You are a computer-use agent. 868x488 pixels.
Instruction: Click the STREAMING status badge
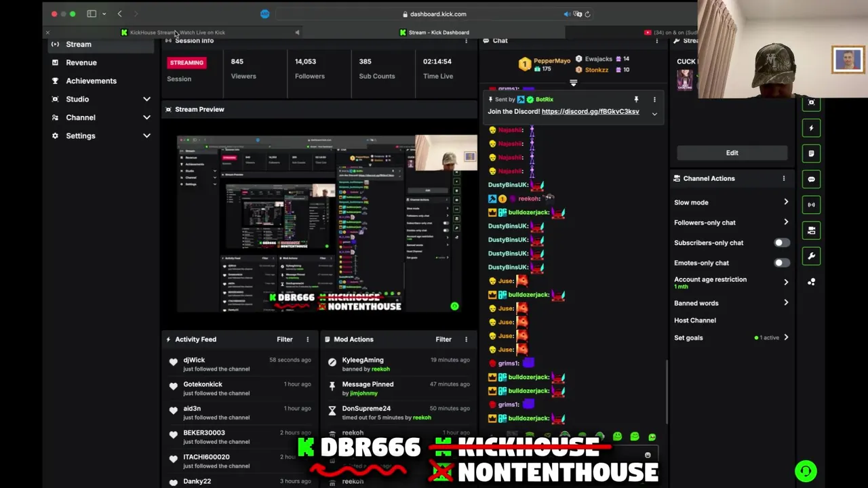pos(186,62)
